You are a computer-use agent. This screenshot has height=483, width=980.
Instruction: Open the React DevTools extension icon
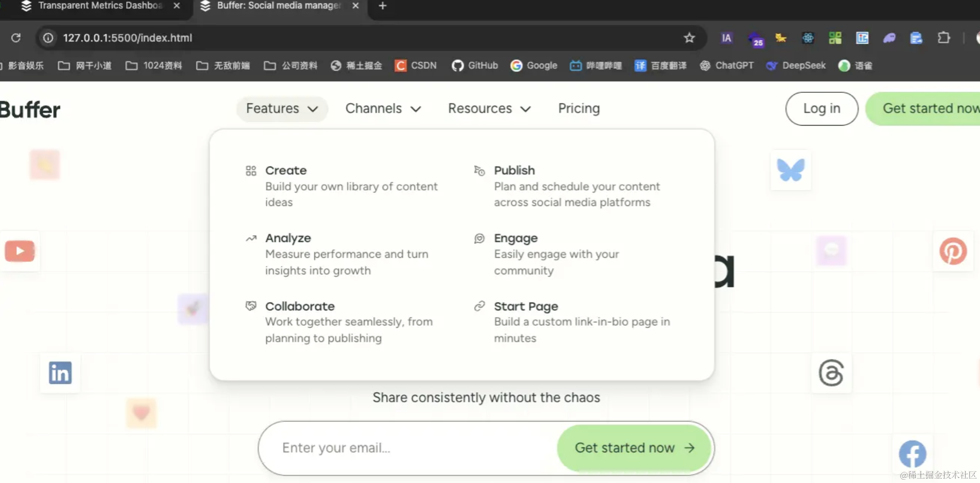[808, 38]
